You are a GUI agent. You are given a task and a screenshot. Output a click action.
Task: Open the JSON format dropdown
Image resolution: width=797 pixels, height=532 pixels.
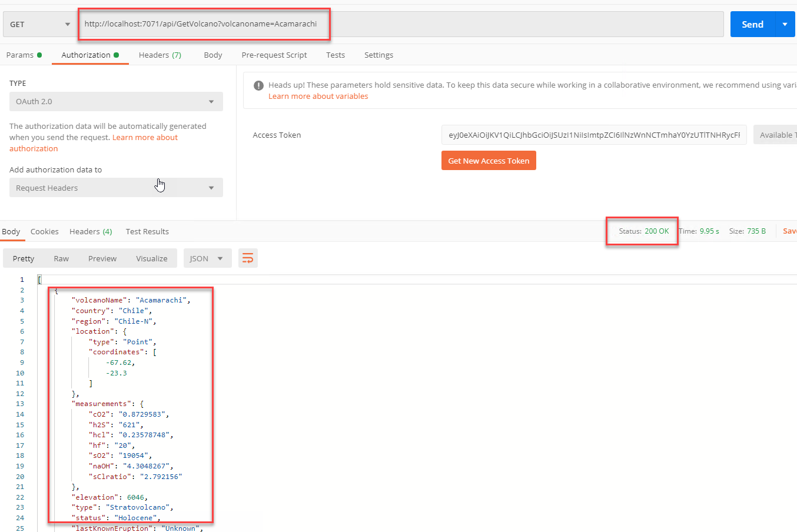point(207,258)
